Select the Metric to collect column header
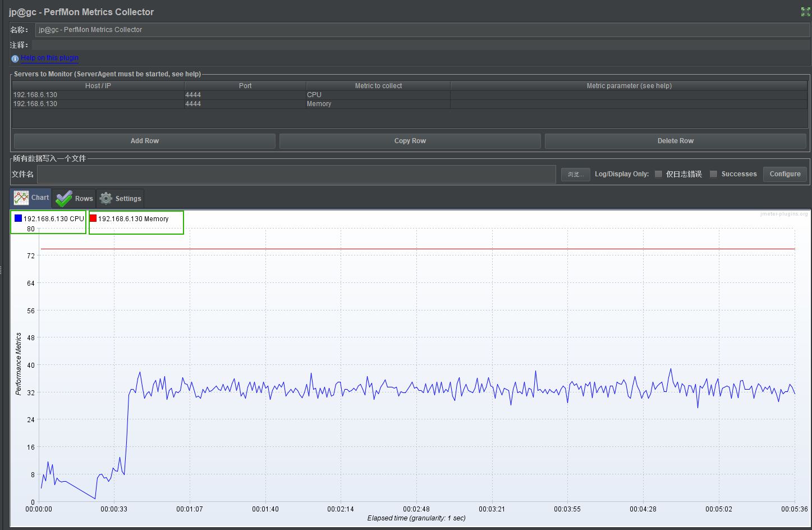 coord(378,86)
